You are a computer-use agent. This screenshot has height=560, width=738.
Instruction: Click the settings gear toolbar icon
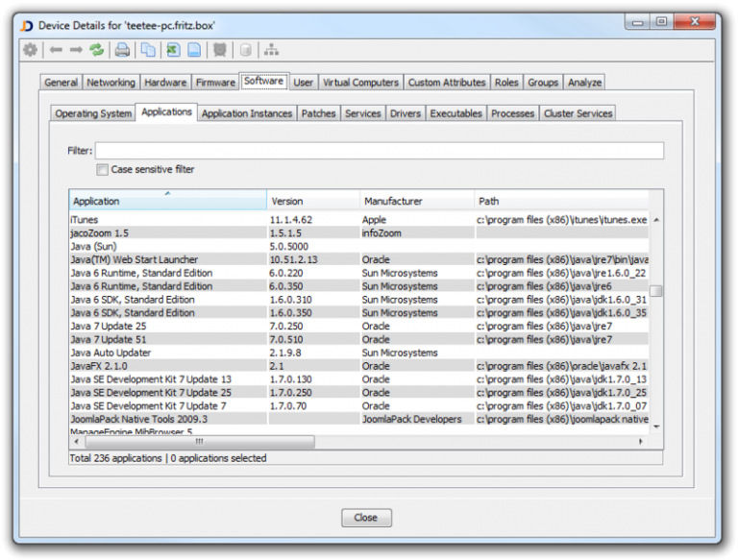pos(31,50)
